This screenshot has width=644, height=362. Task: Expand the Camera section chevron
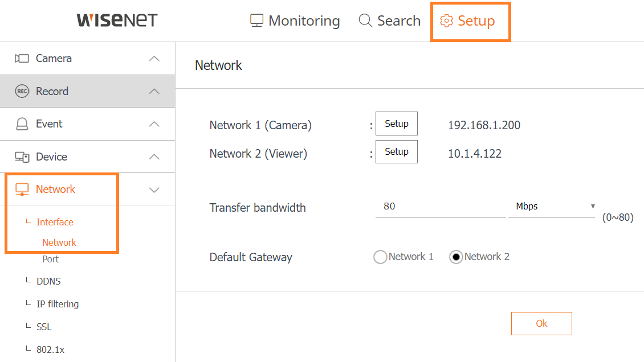click(154, 58)
